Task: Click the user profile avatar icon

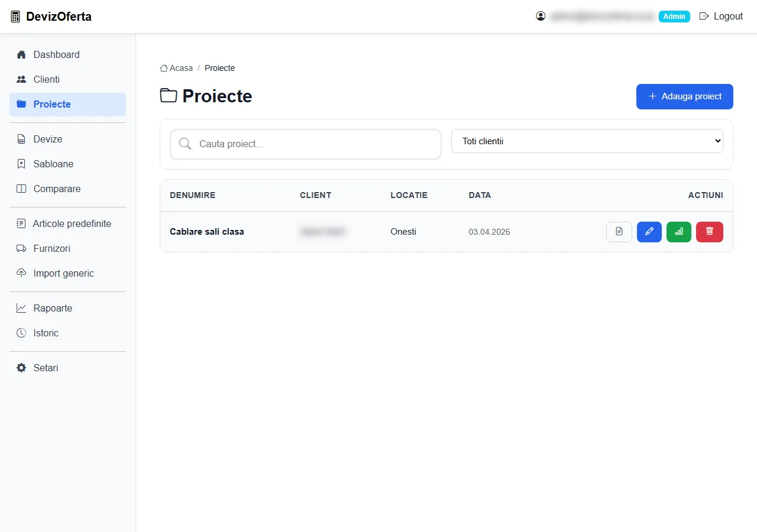Action: [x=541, y=16]
